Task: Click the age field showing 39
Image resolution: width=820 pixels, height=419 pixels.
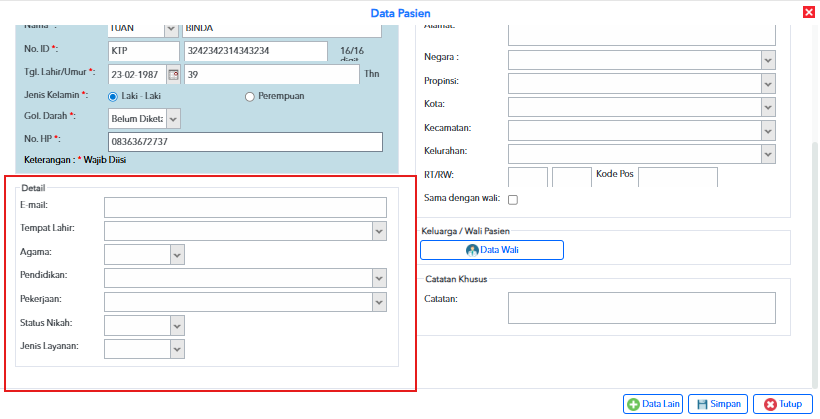Action: 272,74
